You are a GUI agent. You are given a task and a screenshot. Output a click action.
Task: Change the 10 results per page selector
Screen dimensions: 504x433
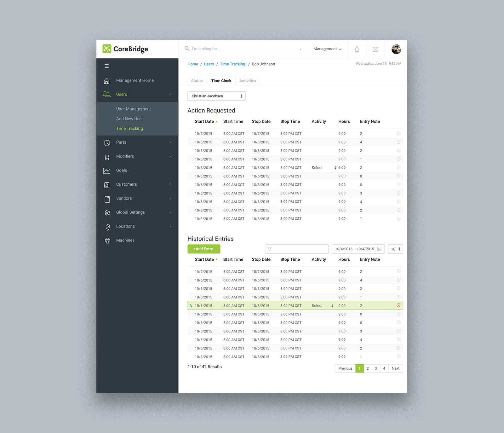(395, 249)
